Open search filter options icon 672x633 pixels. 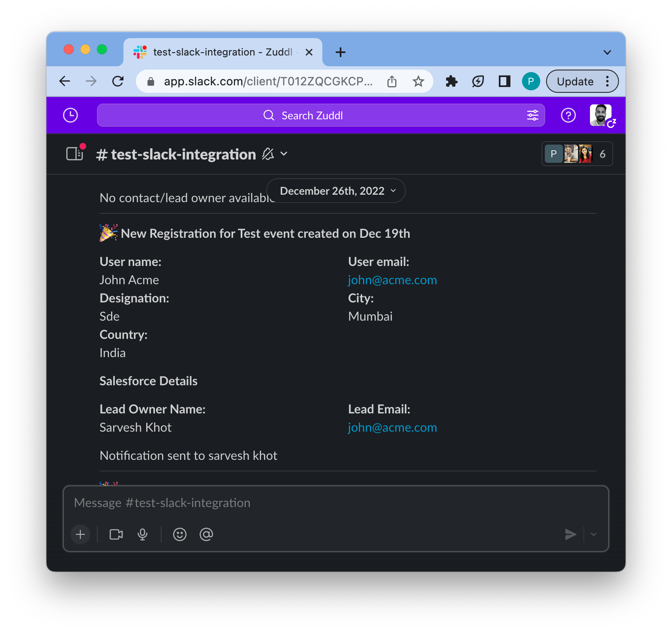pyautogui.click(x=532, y=115)
